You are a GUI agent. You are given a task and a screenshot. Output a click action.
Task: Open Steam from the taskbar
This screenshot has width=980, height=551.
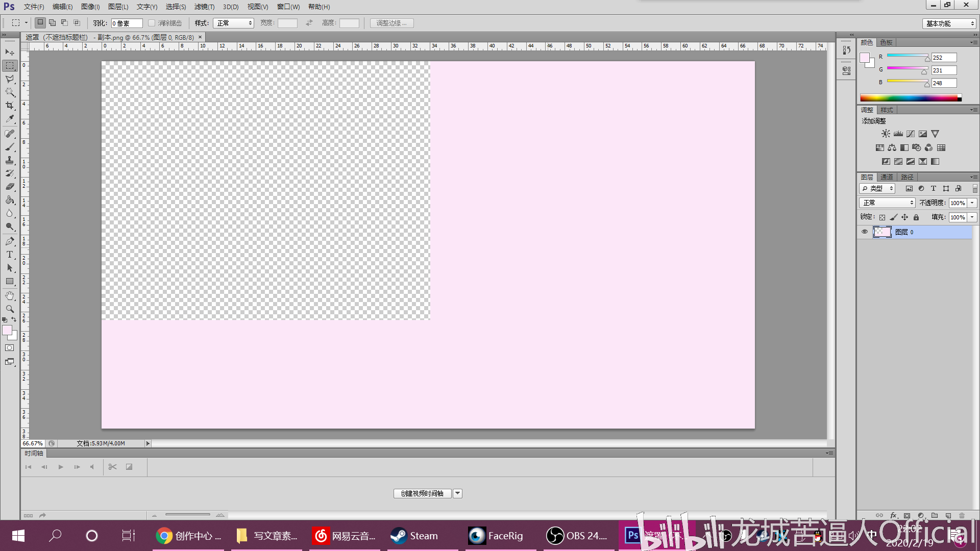coord(423,536)
